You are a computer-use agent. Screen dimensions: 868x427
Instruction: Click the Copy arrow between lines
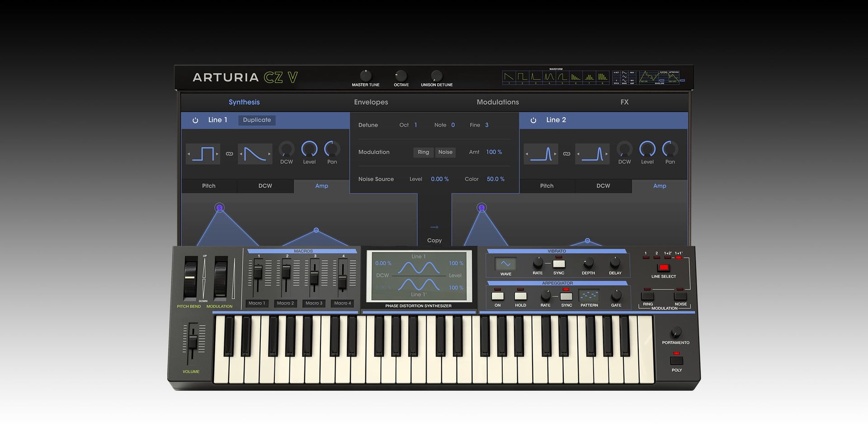434,227
